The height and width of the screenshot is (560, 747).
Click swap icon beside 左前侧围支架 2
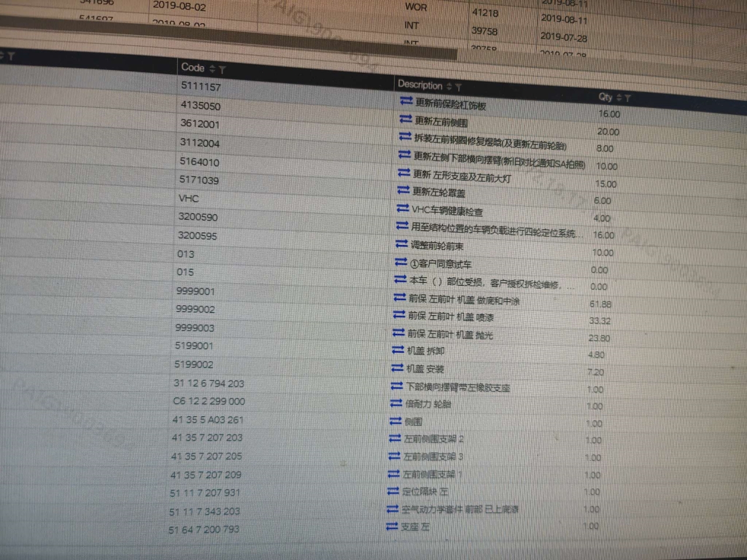395,438
